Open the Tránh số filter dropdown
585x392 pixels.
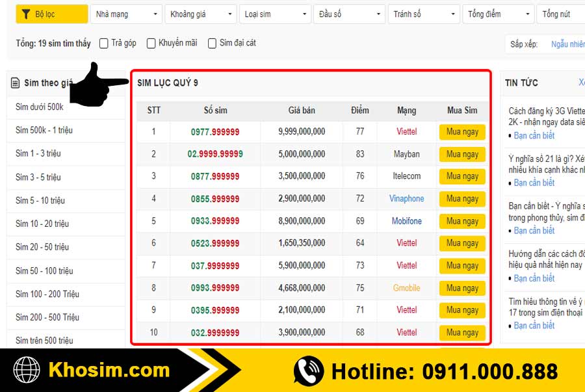(424, 14)
